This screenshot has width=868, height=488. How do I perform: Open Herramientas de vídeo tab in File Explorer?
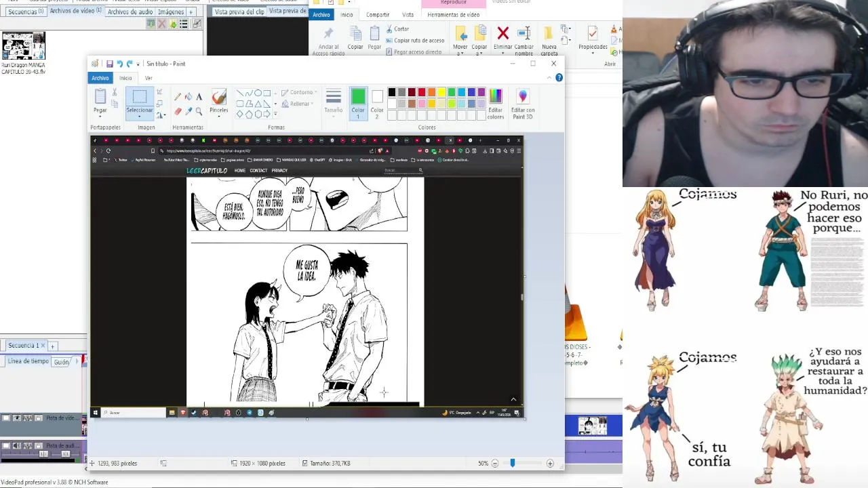pyautogui.click(x=454, y=15)
